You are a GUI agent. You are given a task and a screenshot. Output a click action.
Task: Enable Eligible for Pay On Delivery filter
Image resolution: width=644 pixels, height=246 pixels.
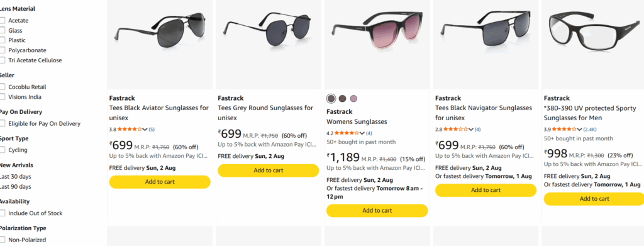point(3,123)
